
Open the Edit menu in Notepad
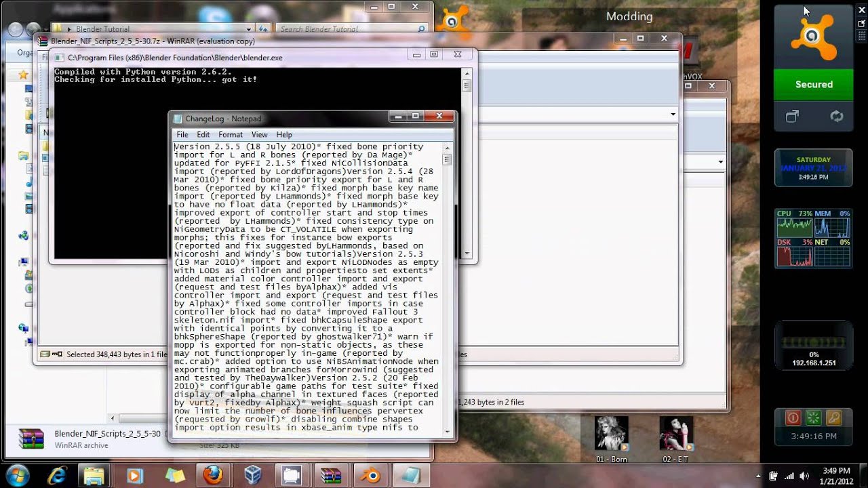[203, 135]
